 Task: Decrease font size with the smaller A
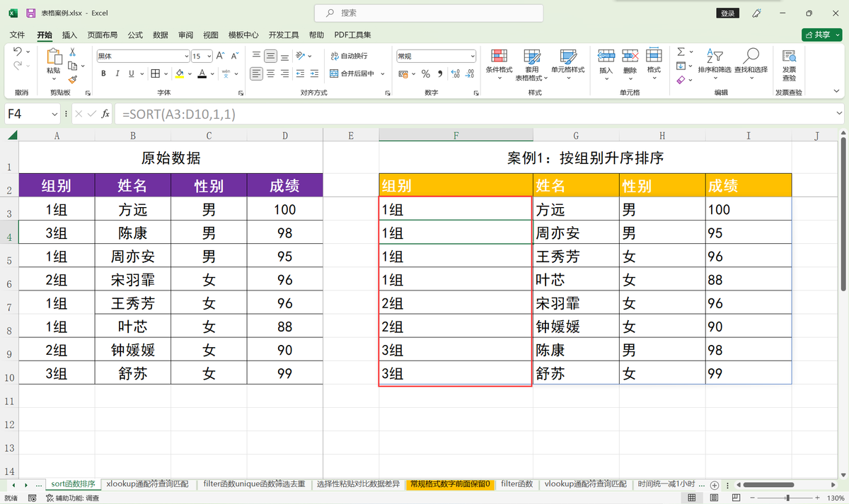(233, 56)
